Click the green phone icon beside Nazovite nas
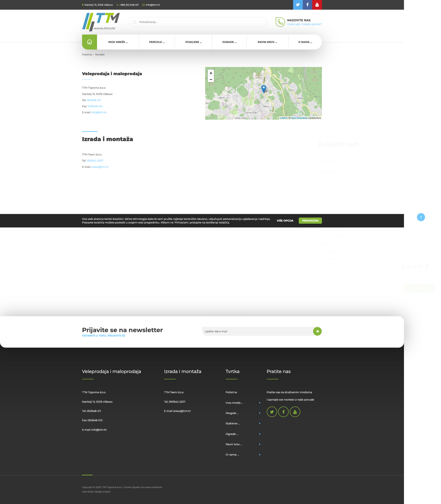 click(x=280, y=22)
